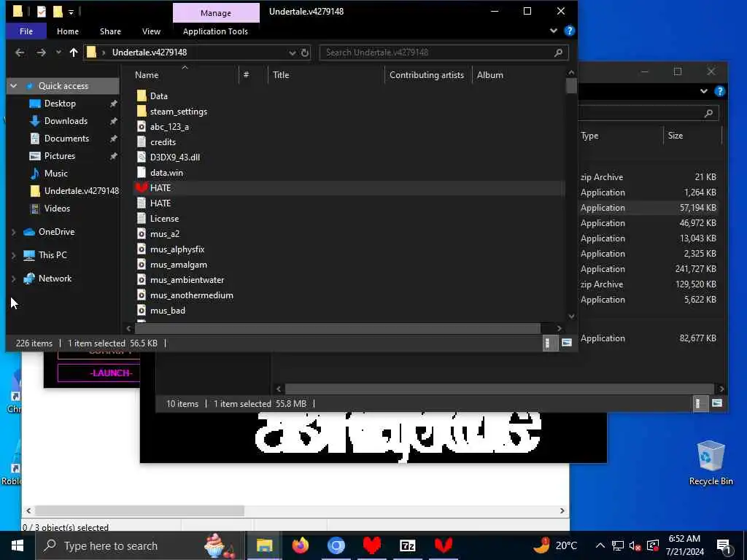Image resolution: width=747 pixels, height=560 pixels.
Task: Open the File menu
Action: [x=26, y=31]
